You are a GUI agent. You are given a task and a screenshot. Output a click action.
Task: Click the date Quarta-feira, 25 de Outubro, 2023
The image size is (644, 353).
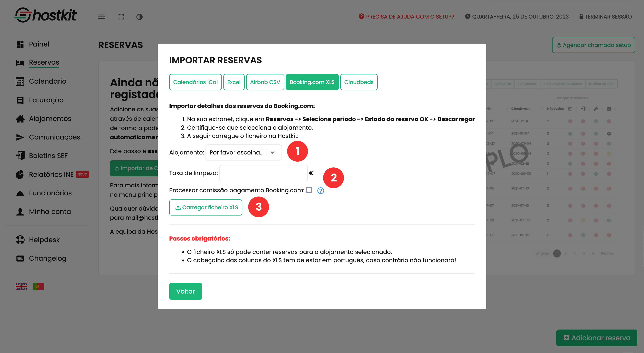(517, 17)
